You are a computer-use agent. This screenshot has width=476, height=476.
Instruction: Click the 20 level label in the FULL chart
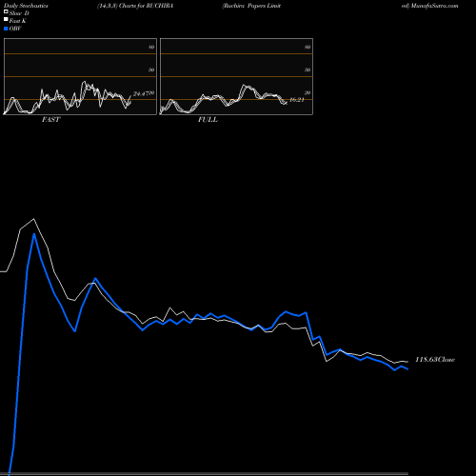coord(307,93)
